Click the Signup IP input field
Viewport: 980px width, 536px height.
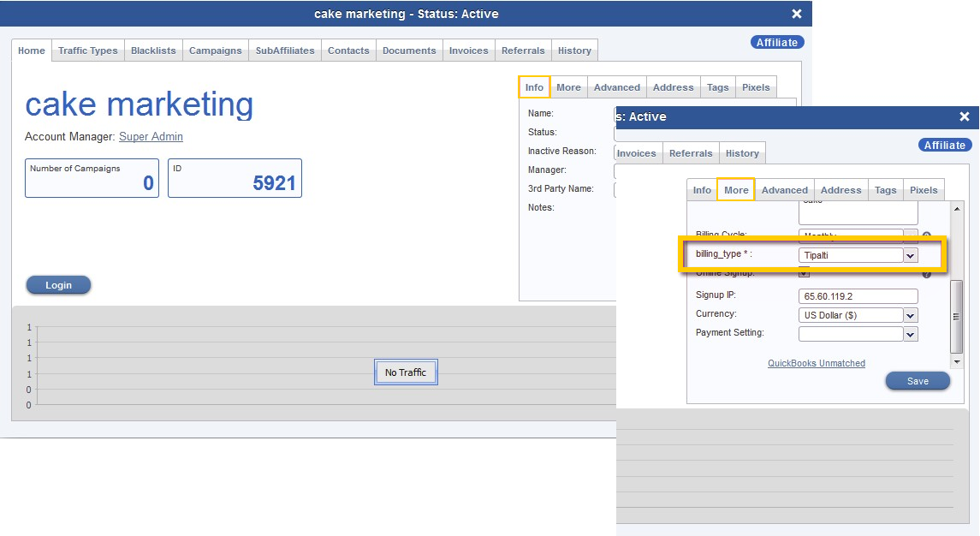(x=858, y=296)
